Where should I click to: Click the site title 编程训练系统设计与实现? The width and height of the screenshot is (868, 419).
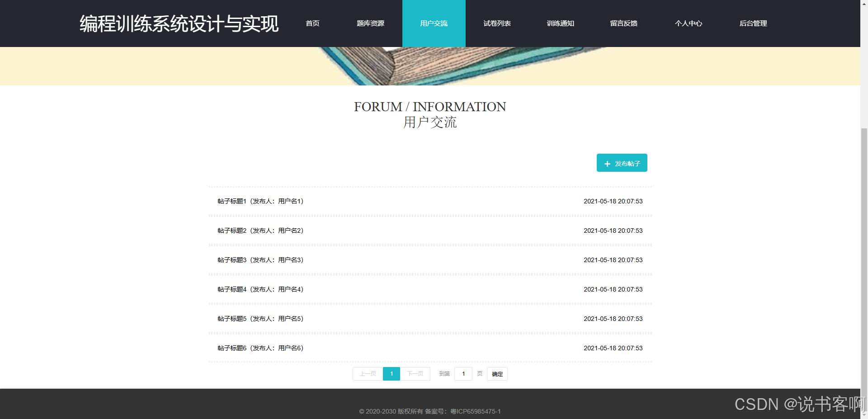coord(179,24)
